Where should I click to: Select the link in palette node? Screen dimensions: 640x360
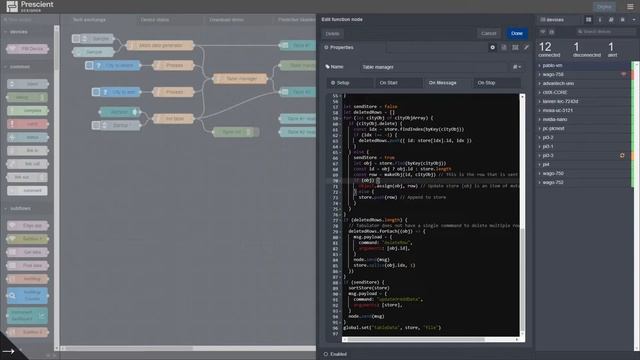coord(27,151)
